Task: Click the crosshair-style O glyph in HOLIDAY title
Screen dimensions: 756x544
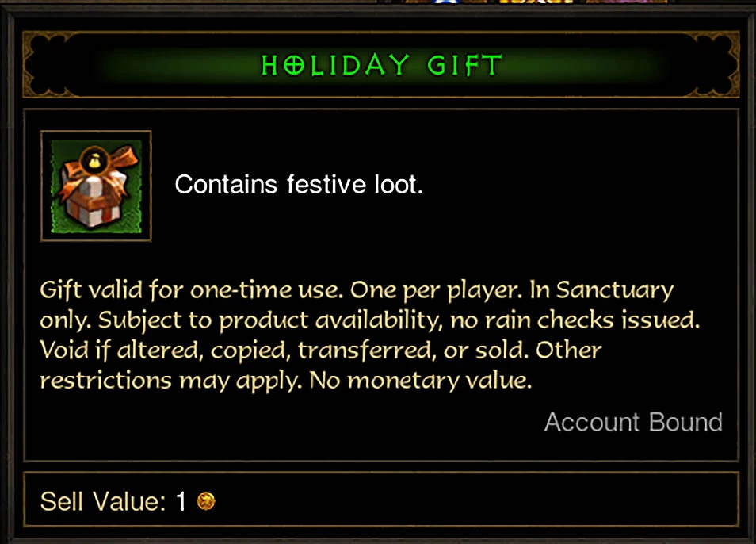Action: (294, 65)
